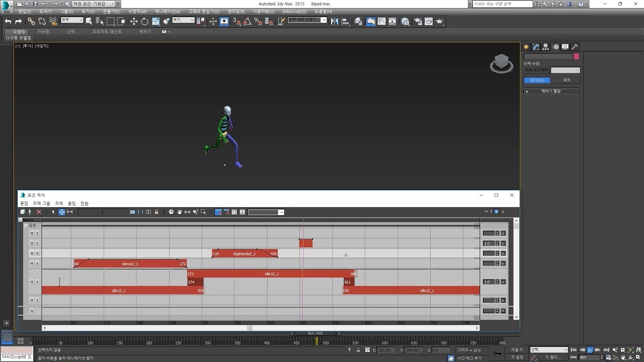Open the Create command panel tab
Screen dimensions: 644x362
[x=526, y=47]
